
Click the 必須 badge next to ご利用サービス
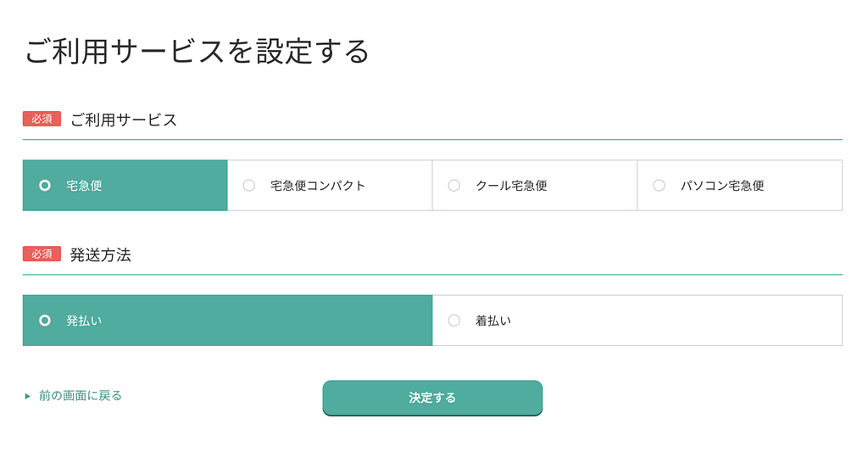click(x=42, y=119)
